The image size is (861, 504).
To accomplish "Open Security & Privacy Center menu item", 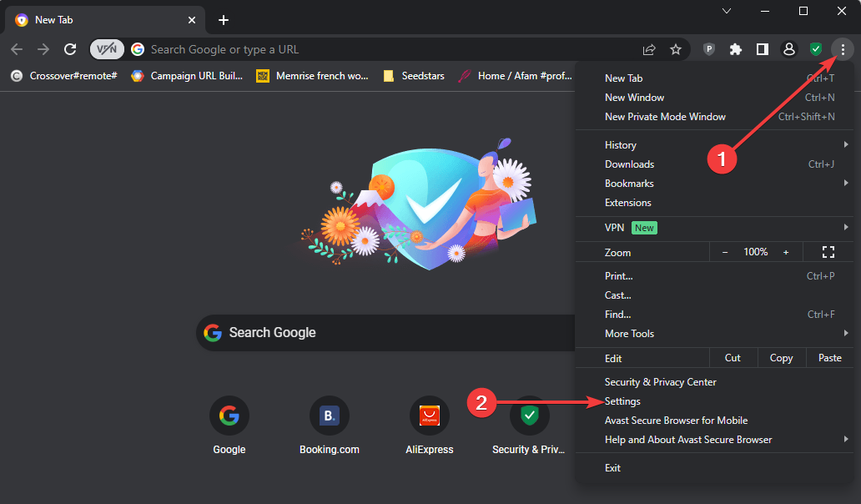I will coord(714,382).
